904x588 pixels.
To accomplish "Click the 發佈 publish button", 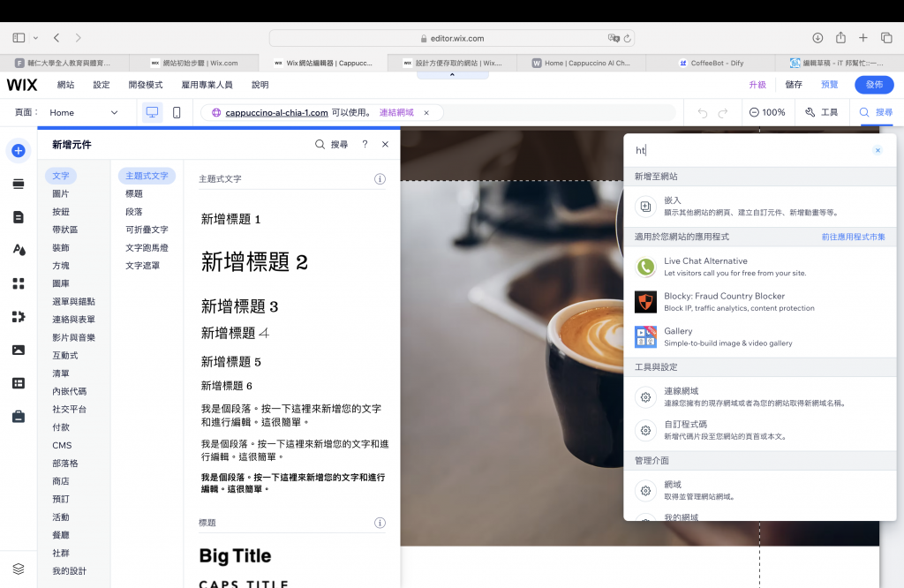I will click(874, 85).
